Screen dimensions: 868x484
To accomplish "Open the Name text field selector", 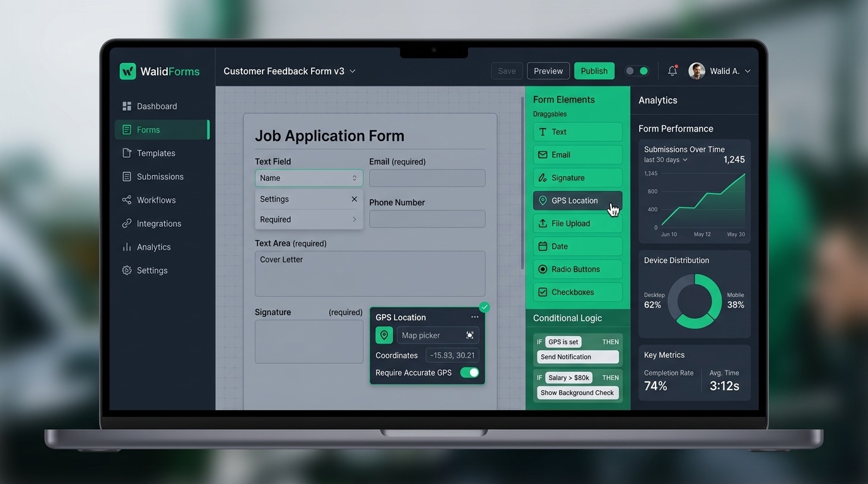I will point(309,178).
